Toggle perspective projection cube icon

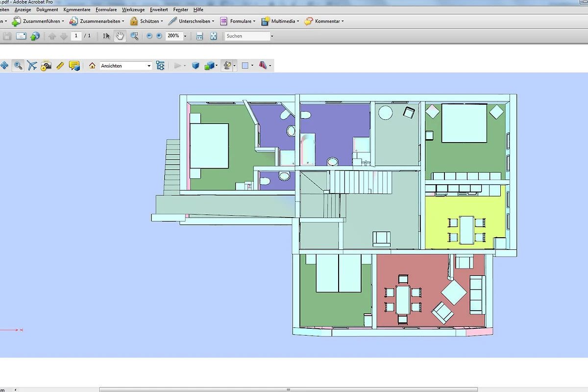196,66
